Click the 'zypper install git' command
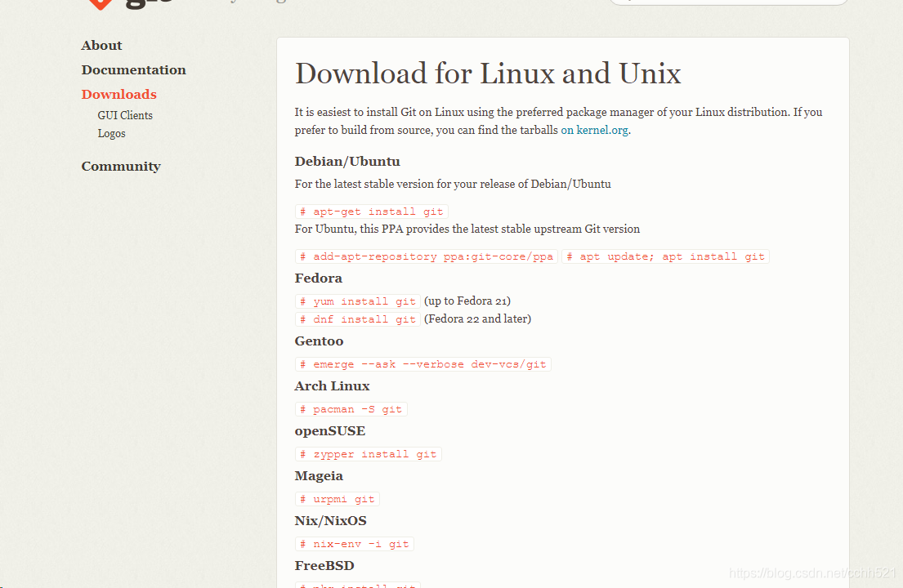The image size is (903, 588). (x=368, y=454)
